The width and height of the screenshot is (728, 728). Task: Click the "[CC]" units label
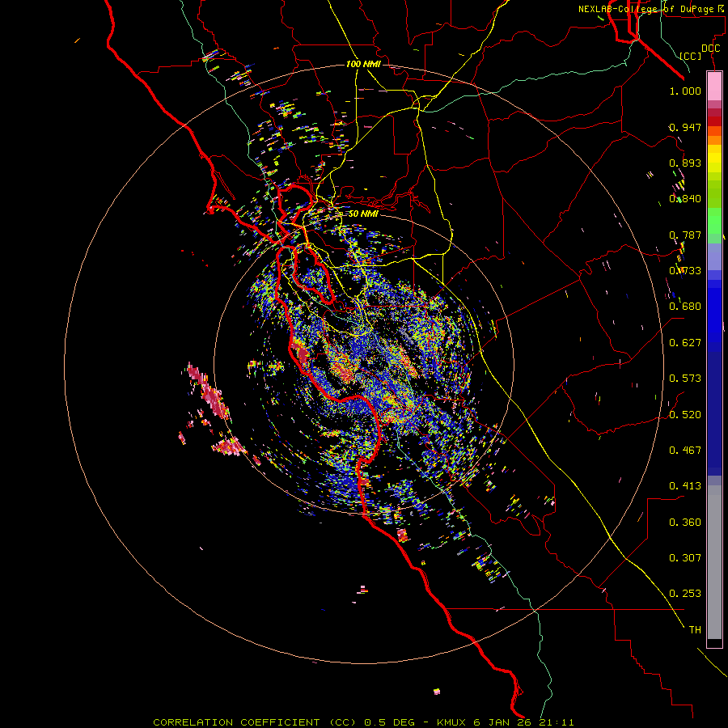tap(691, 56)
